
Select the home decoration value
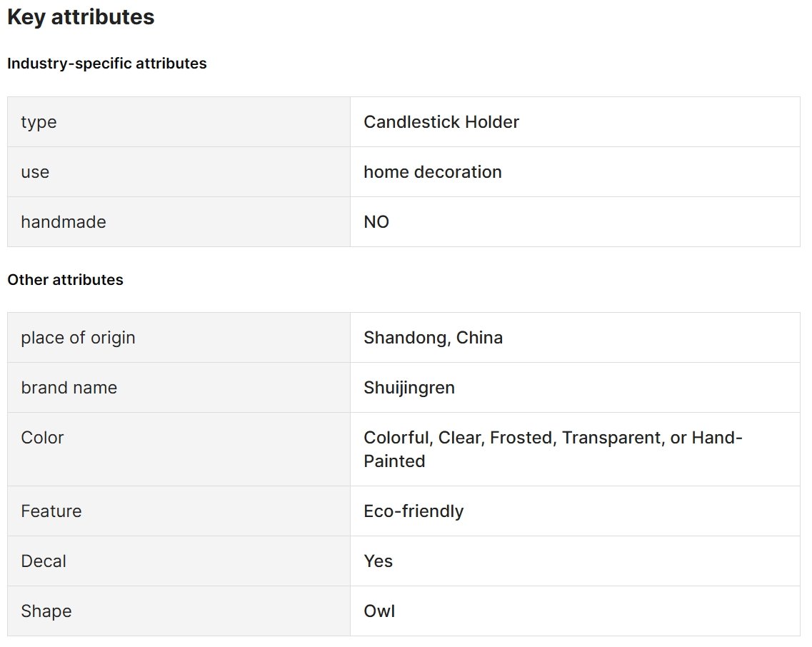tap(432, 172)
